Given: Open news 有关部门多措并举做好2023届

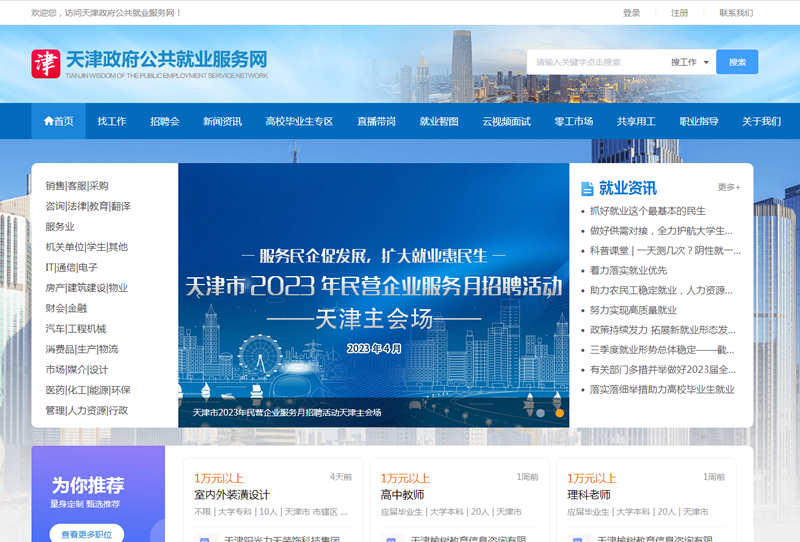Looking at the screenshot, I should click(x=663, y=370).
